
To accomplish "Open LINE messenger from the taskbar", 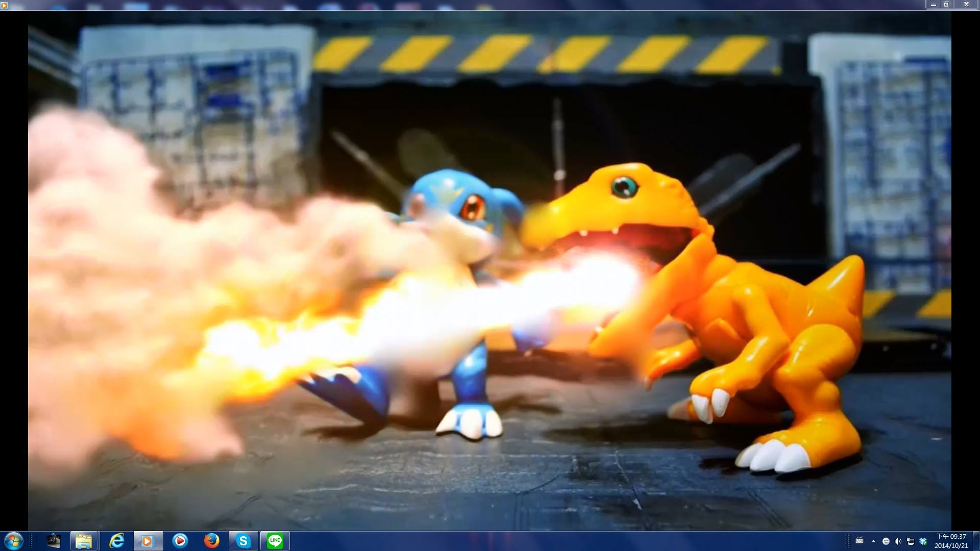I will (x=275, y=541).
